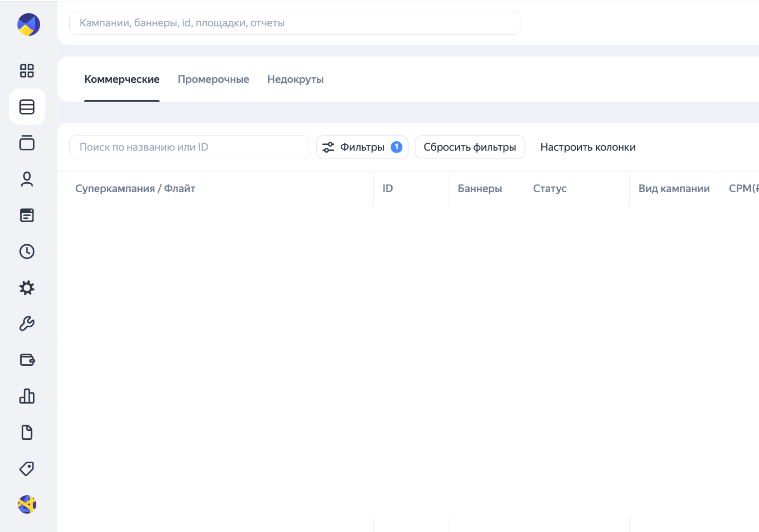Open statistics via the bar chart icon
The image size is (759, 532).
[27, 396]
